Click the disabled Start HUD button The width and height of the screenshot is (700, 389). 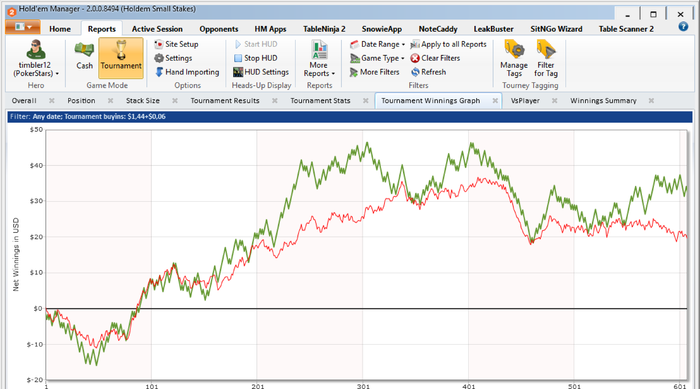[255, 44]
